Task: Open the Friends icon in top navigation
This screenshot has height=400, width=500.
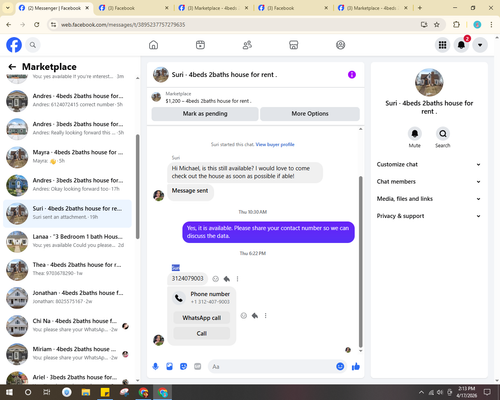Action: [247, 45]
